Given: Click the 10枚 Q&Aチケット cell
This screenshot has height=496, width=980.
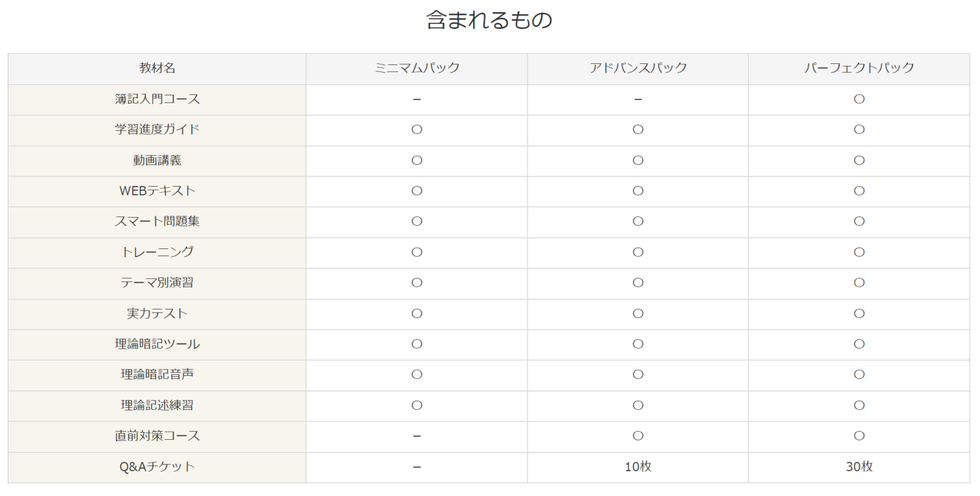Looking at the screenshot, I should coord(637,467).
